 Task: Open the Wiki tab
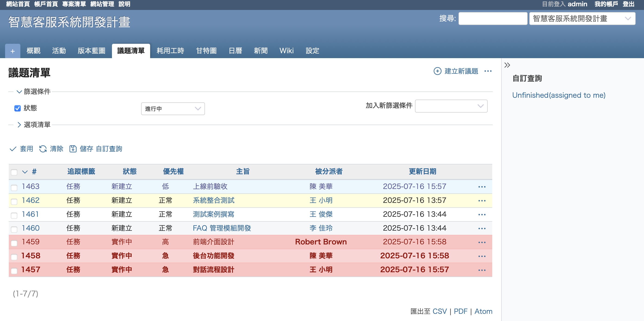(287, 51)
